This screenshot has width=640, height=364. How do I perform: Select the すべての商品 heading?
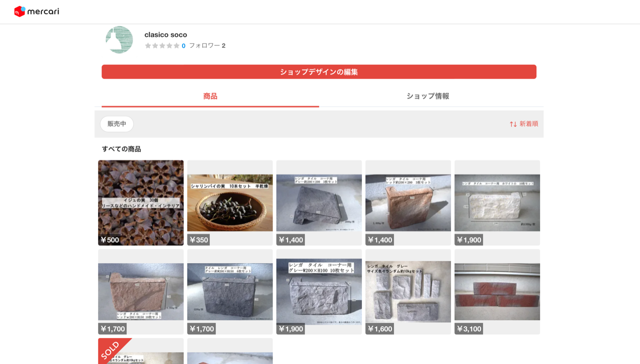pyautogui.click(x=121, y=149)
